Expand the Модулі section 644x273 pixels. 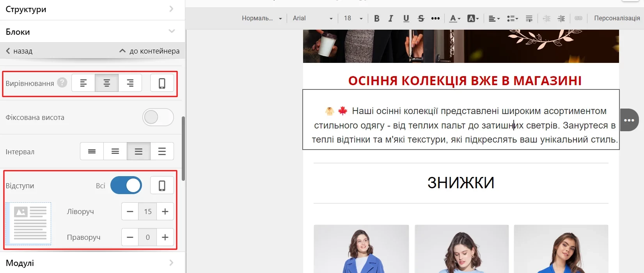[x=92, y=263]
